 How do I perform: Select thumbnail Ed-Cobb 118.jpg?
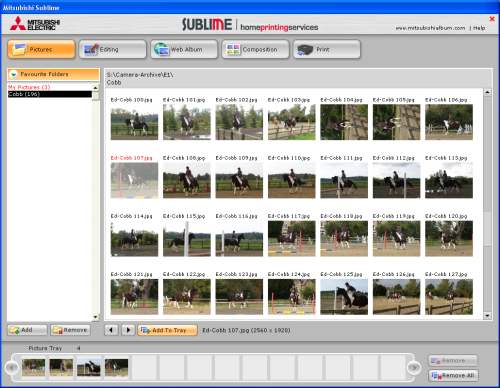point(344,238)
